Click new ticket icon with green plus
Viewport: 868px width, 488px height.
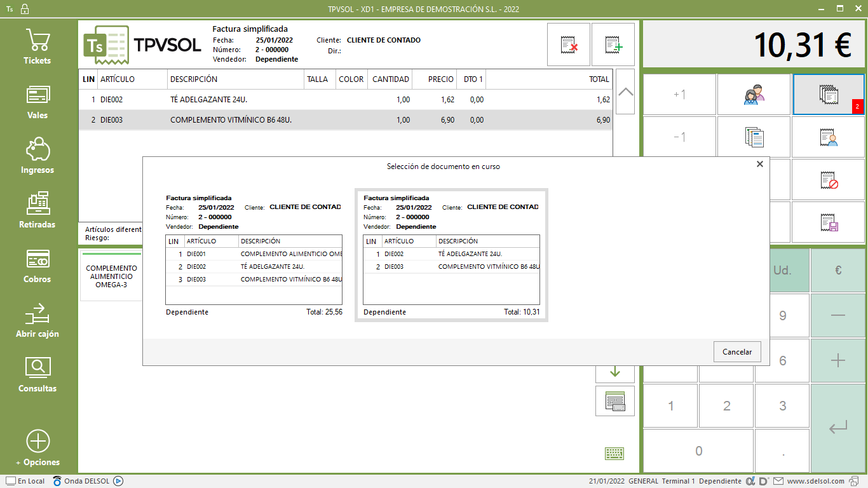pos(613,44)
